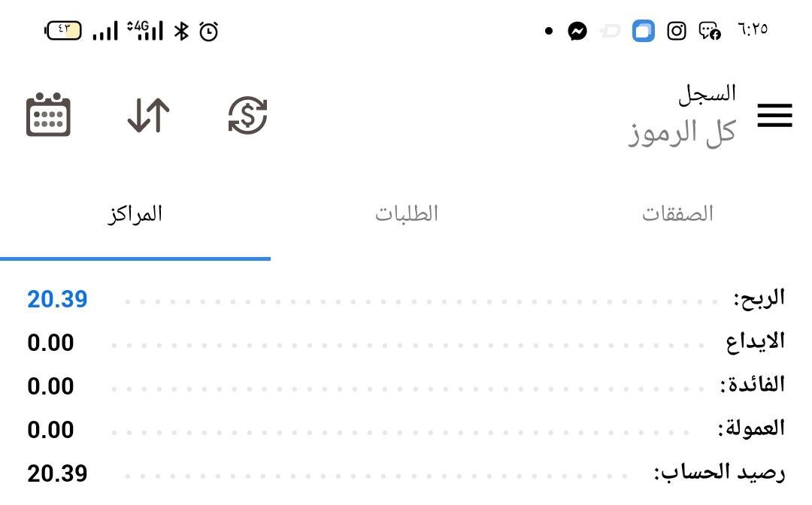Tap the battery status indicator

[x=64, y=31]
